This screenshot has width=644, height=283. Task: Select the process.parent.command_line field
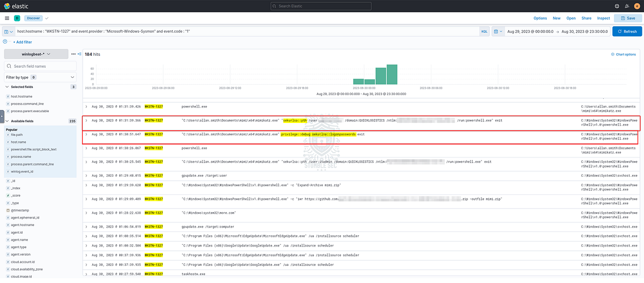(32, 164)
